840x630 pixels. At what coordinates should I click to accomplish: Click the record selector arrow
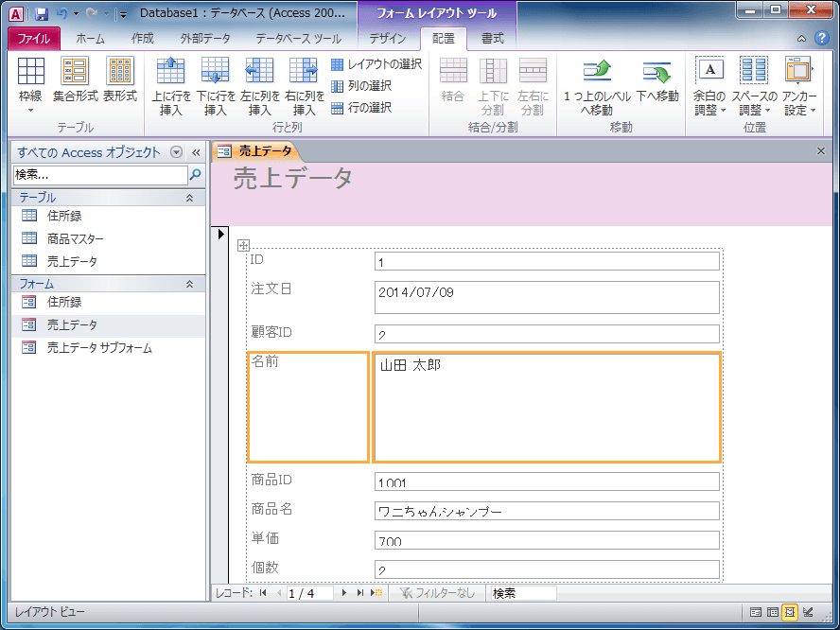tap(220, 234)
